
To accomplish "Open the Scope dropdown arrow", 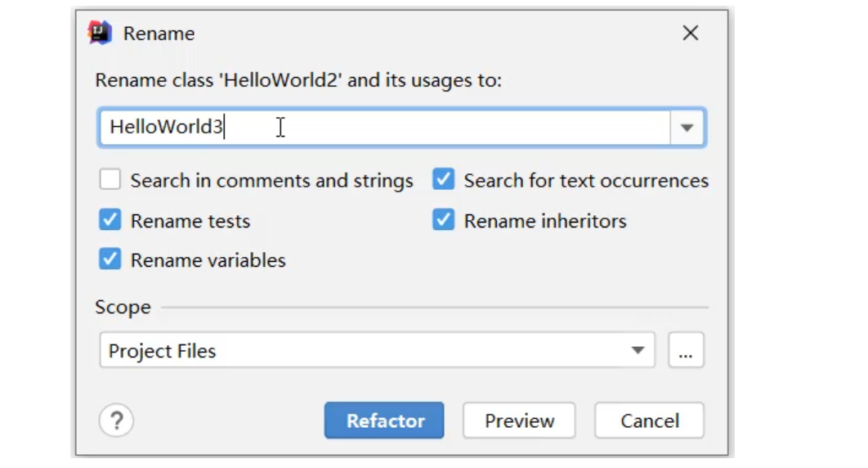I will [638, 350].
